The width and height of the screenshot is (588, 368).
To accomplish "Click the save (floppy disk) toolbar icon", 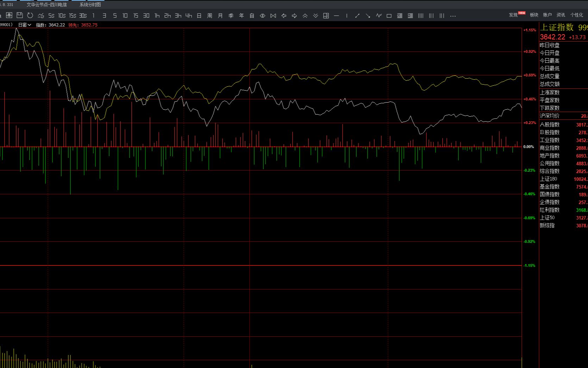I will pyautogui.click(x=20, y=16).
